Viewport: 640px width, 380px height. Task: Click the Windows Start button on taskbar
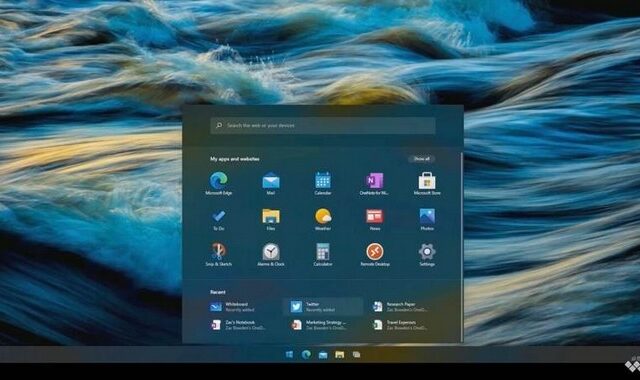point(289,354)
